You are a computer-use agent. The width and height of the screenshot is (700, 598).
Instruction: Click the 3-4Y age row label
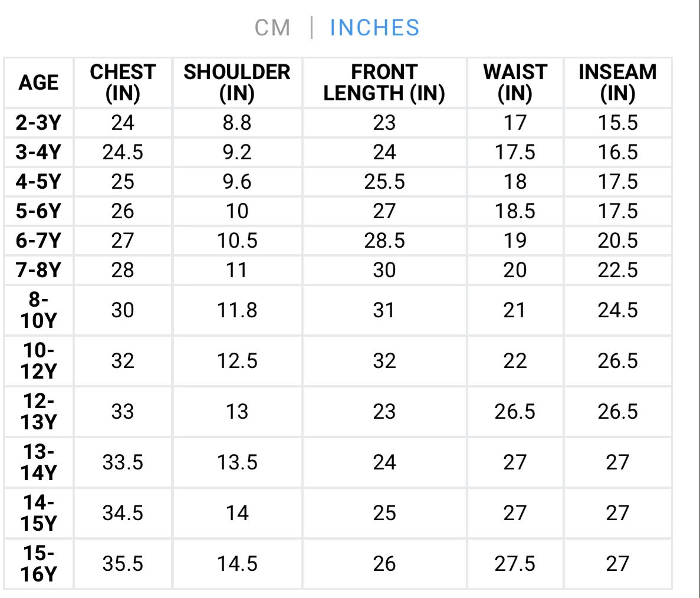click(x=38, y=152)
